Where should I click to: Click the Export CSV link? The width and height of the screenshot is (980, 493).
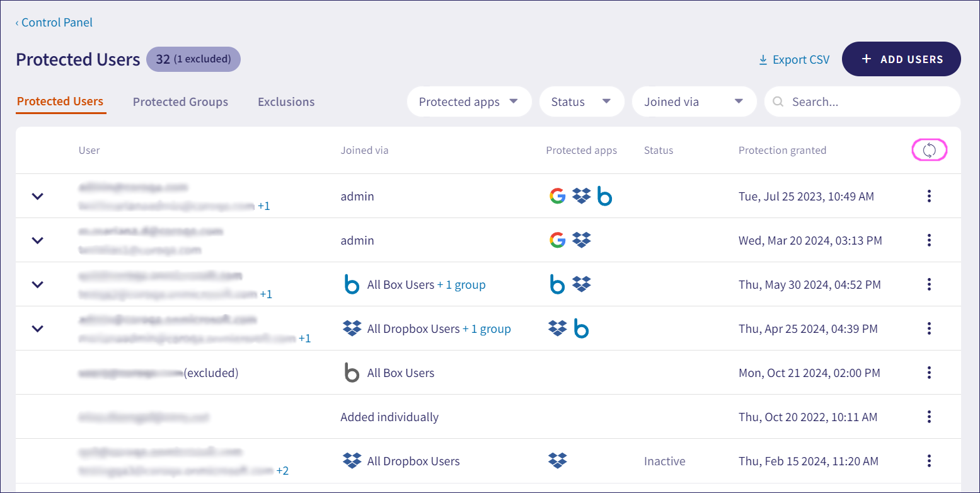tap(794, 59)
